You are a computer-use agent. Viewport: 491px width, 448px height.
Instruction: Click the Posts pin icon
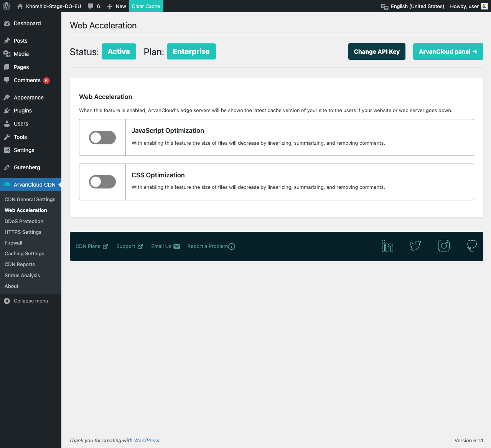pyautogui.click(x=7, y=41)
